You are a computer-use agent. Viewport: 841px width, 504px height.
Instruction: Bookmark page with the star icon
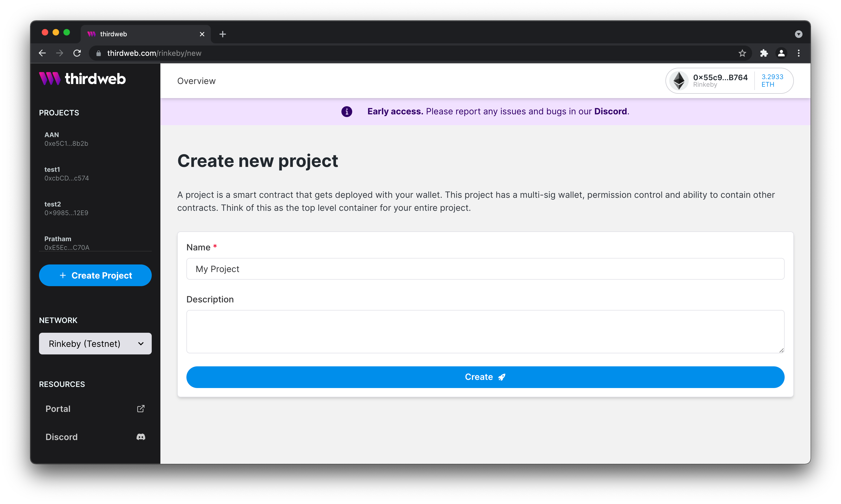click(x=742, y=53)
